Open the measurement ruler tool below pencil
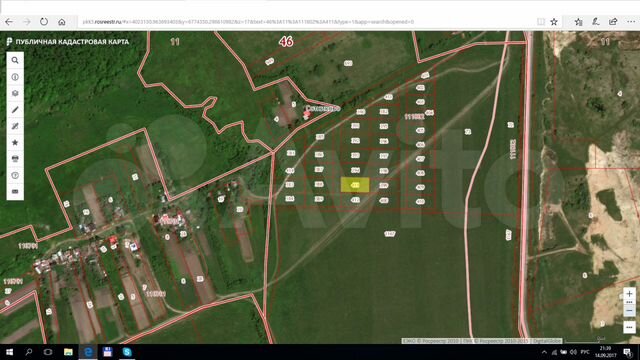The width and height of the screenshot is (640, 360). click(x=15, y=126)
